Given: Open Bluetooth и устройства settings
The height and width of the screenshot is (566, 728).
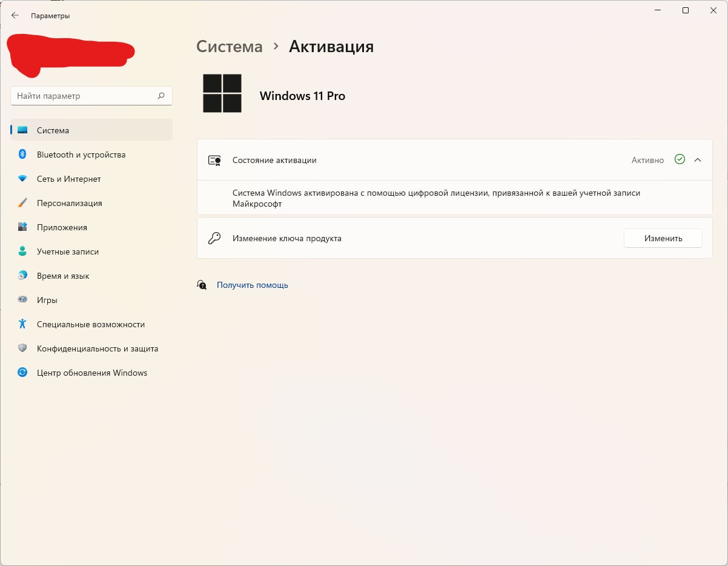Looking at the screenshot, I should [91, 155].
